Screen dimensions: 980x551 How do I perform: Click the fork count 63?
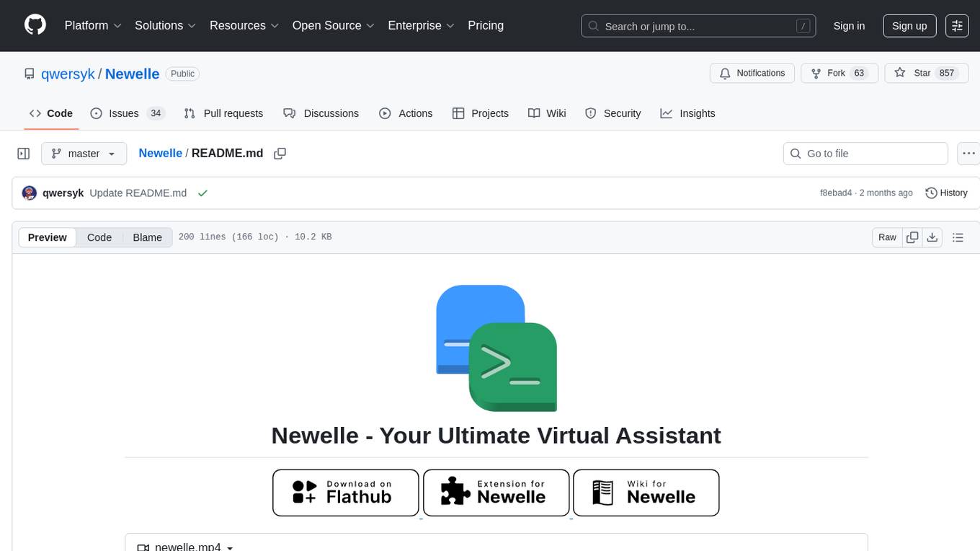859,74
